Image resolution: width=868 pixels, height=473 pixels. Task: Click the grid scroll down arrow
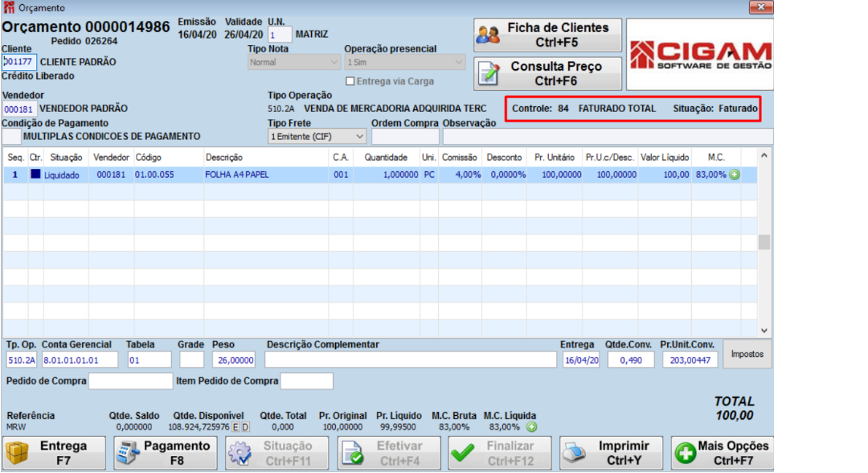pos(764,331)
